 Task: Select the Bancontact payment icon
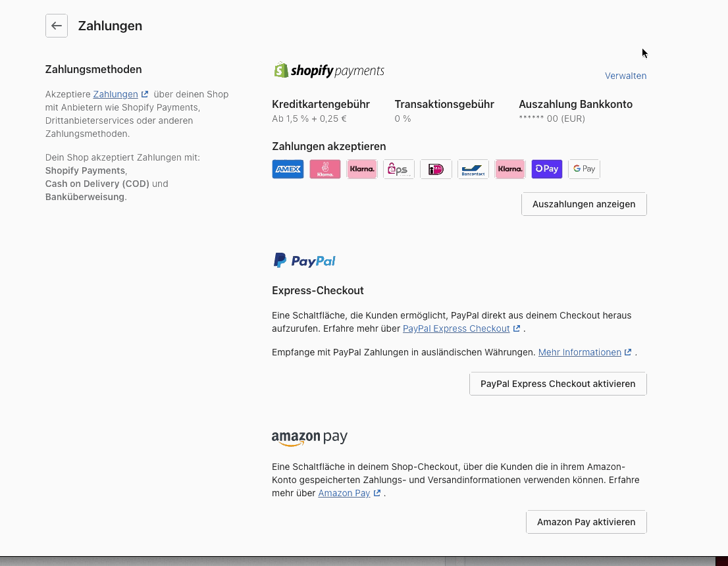click(473, 169)
